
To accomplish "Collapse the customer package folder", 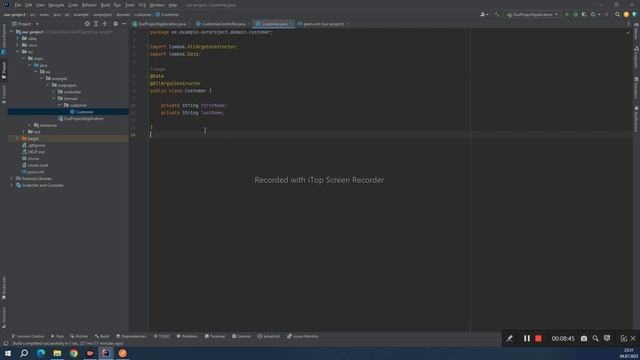I will pos(60,105).
